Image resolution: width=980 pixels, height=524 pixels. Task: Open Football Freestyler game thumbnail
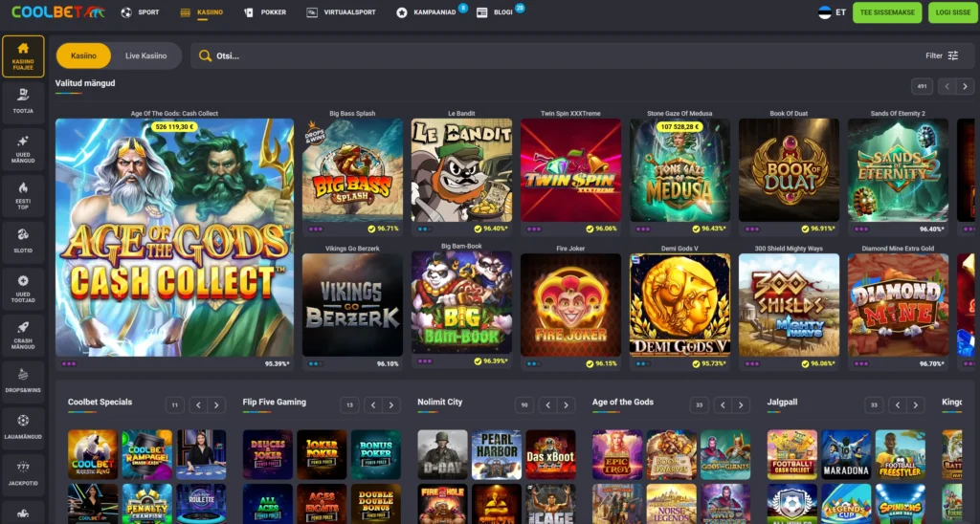900,454
